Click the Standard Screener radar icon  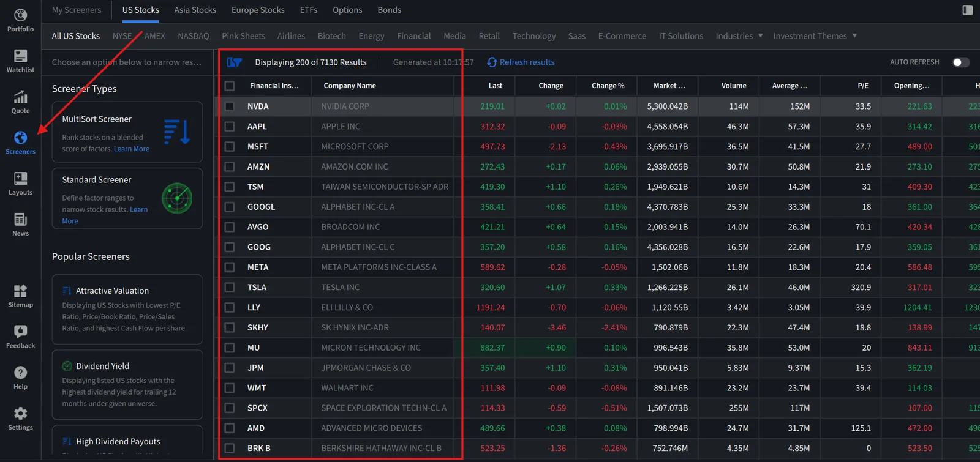pyautogui.click(x=176, y=198)
